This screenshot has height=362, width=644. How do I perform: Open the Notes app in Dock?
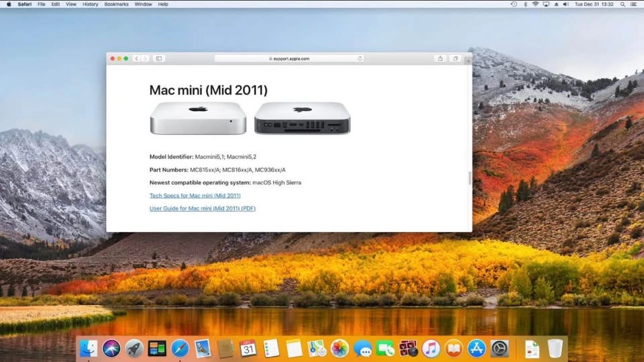click(x=294, y=349)
